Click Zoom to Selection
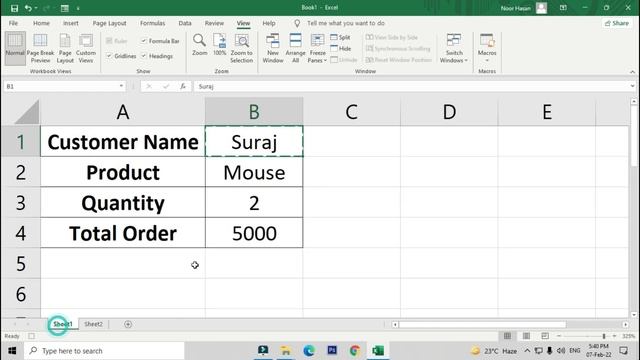Screen dimensions: 640x360 241,48
